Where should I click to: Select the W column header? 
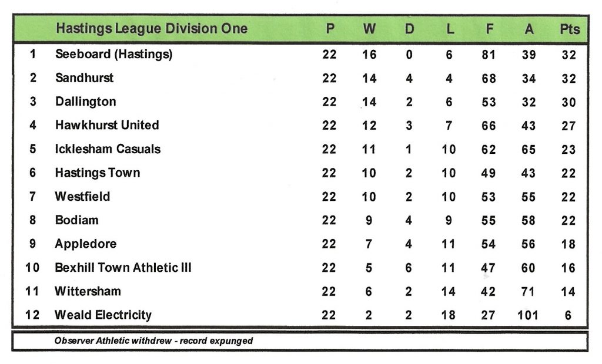pos(369,29)
